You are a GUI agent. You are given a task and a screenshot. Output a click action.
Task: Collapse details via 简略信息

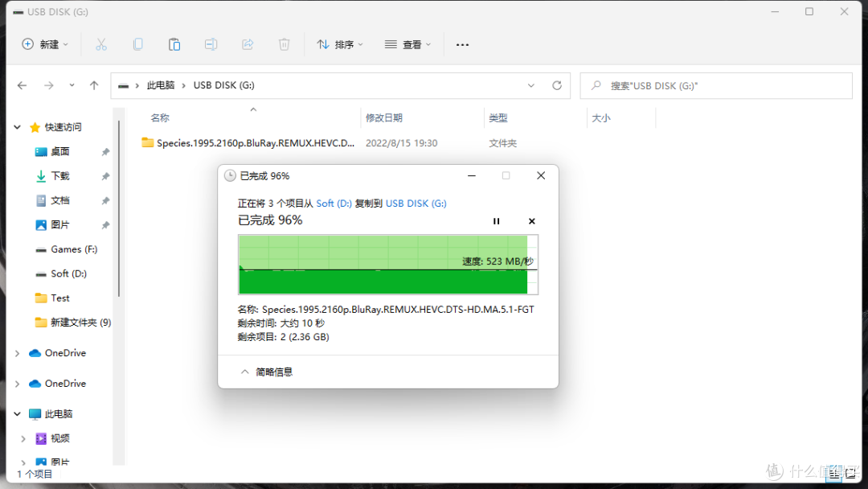[x=267, y=372]
